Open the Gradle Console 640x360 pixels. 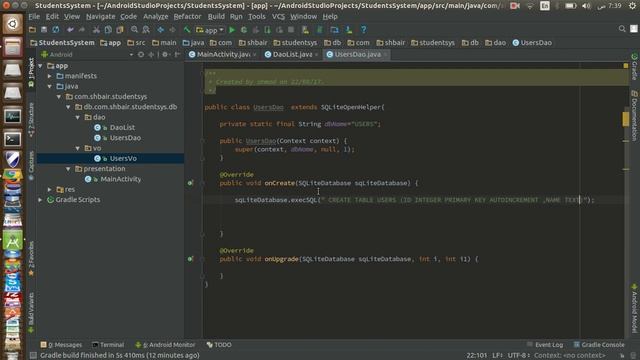point(599,345)
